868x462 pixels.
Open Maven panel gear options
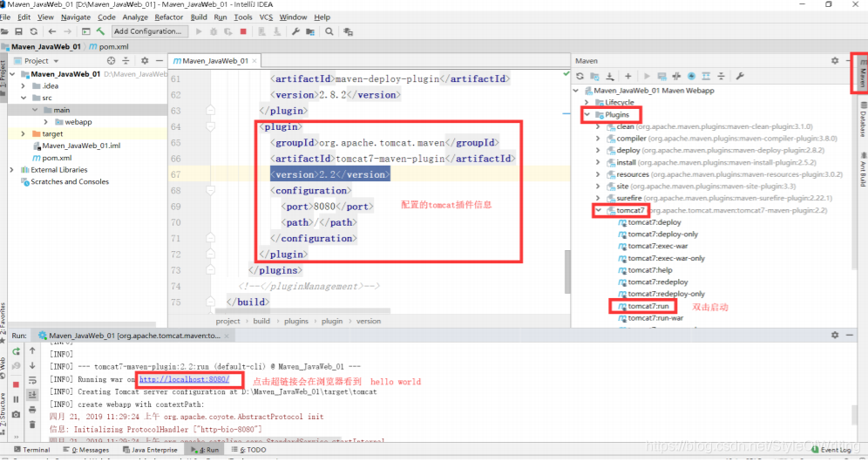835,60
